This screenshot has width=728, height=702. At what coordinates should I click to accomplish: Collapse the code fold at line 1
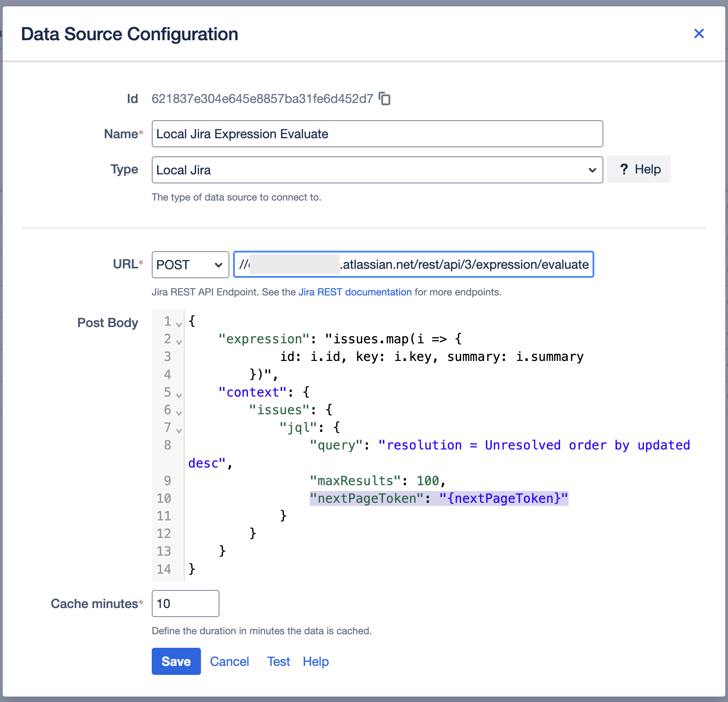[179, 324]
